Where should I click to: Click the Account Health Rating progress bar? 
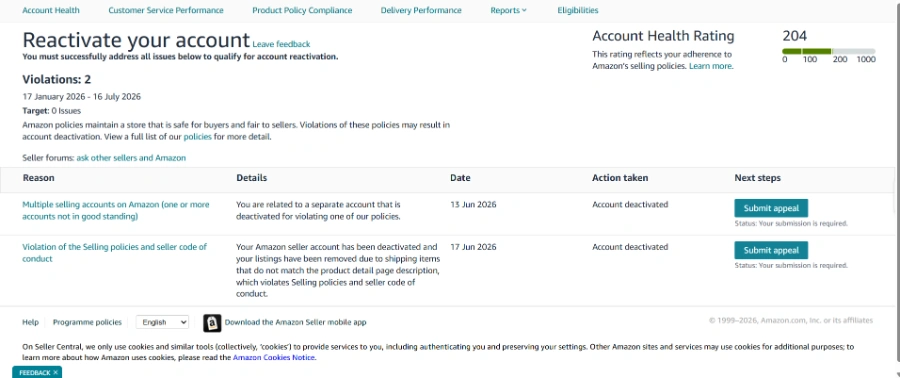pyautogui.click(x=829, y=52)
